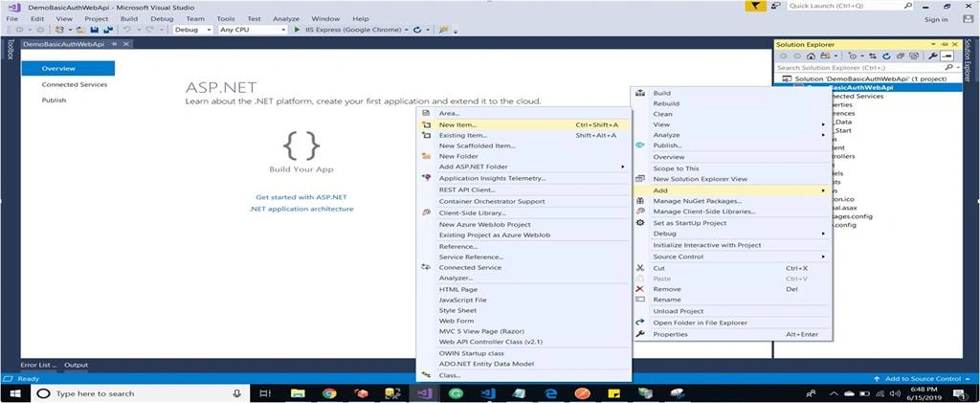Click the browser Refresh toolbar icon
Screen dimensions: 980x403
pyautogui.click(x=417, y=30)
